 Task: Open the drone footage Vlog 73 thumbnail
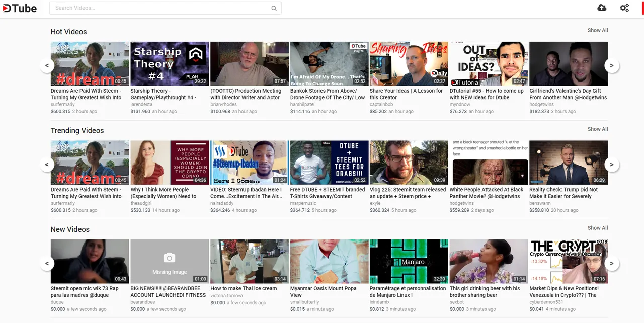point(329,64)
